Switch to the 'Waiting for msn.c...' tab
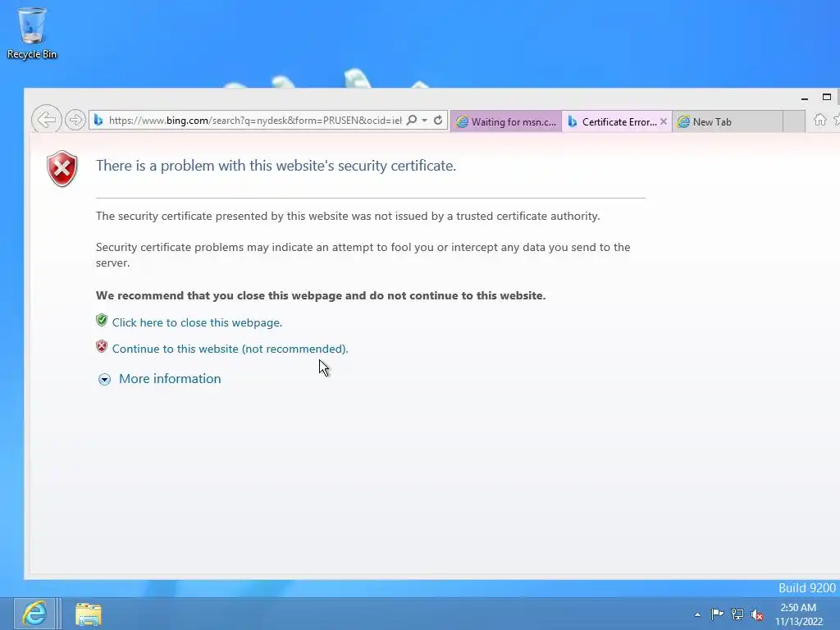The image size is (840, 630). pyautogui.click(x=506, y=121)
